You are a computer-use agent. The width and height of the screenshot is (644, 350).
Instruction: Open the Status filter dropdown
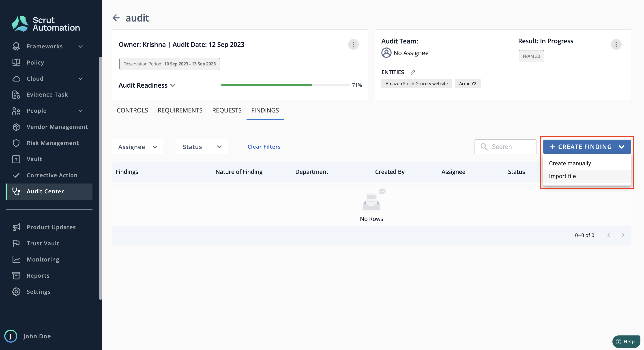pyautogui.click(x=202, y=147)
